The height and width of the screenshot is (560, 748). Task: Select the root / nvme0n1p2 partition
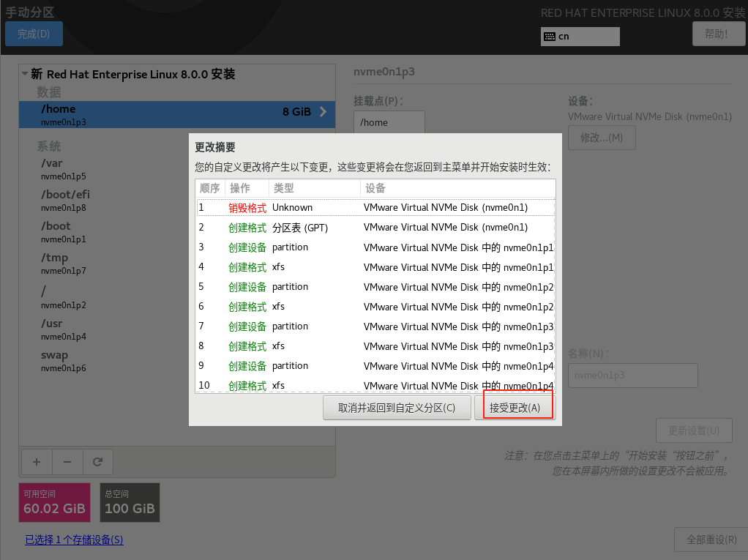point(177,296)
